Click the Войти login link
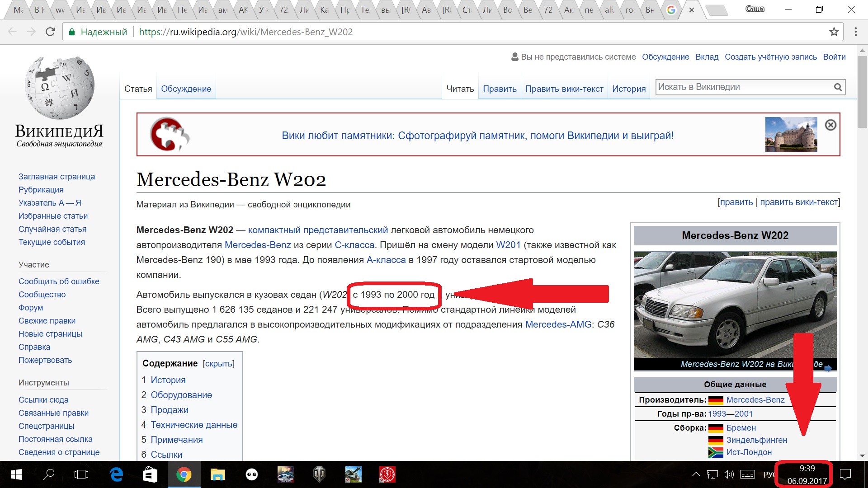 click(834, 57)
